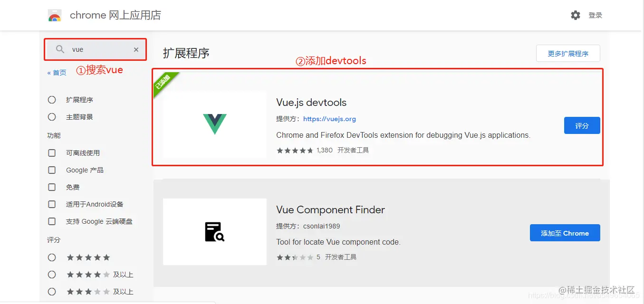Select the 主题背景 radio button
Screen dimensions: 644x304
point(52,117)
